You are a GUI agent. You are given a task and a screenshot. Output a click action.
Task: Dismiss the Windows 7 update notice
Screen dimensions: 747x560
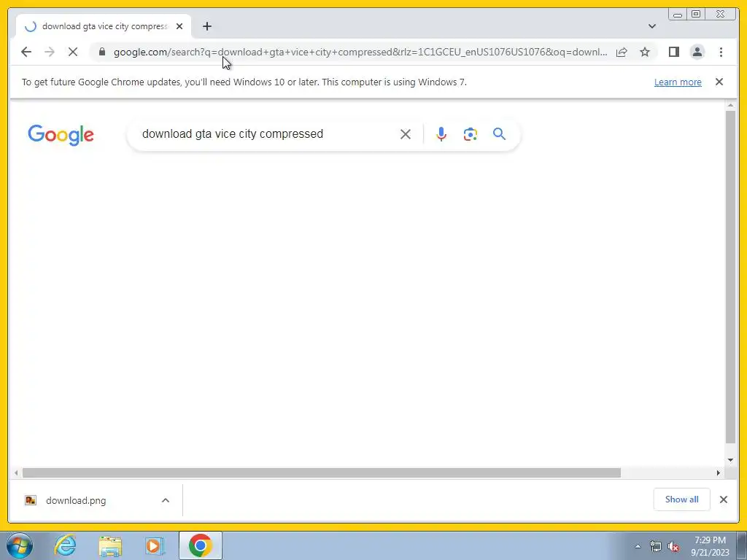point(719,82)
